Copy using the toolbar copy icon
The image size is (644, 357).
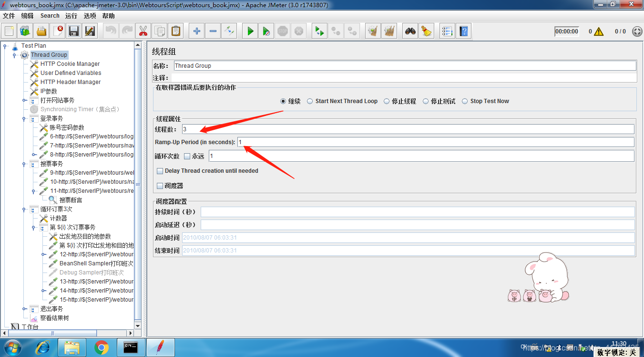pyautogui.click(x=159, y=31)
